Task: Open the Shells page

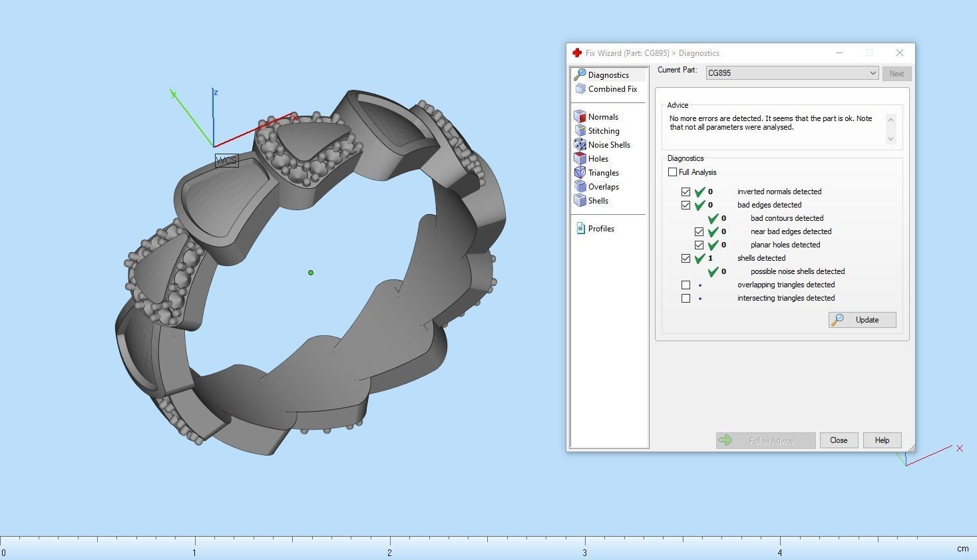Action: coord(598,200)
